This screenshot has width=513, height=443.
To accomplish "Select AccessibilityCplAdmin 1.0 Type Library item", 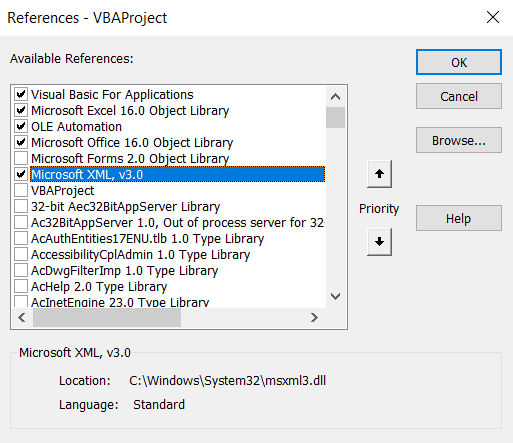I will click(140, 255).
